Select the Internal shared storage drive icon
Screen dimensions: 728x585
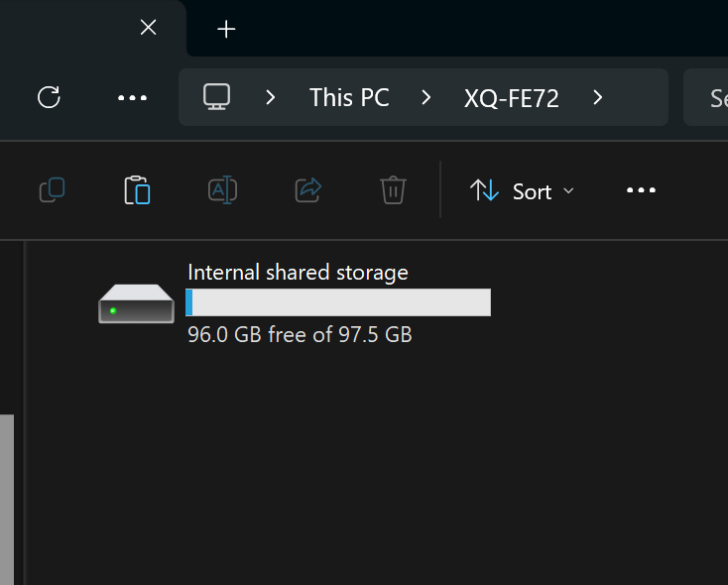(137, 303)
